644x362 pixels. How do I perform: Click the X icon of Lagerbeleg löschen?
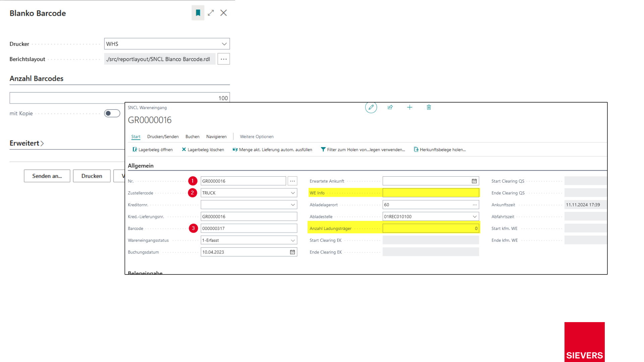point(184,149)
